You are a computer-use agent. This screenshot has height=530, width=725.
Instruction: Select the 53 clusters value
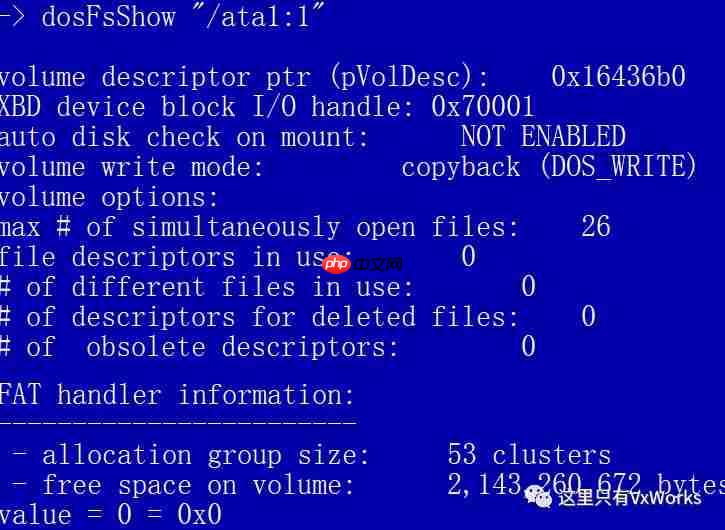click(x=529, y=455)
